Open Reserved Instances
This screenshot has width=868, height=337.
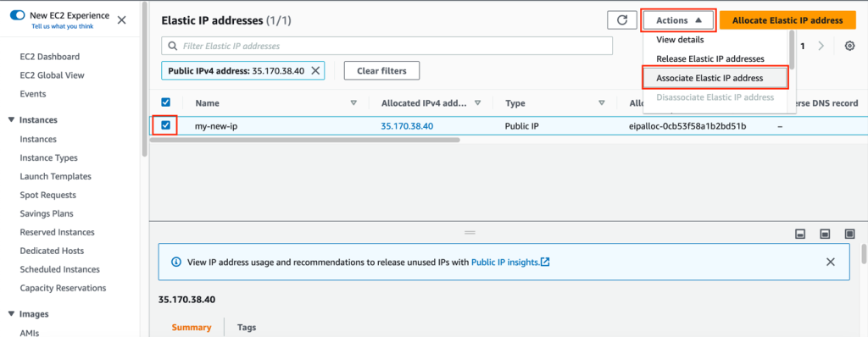pos(57,232)
